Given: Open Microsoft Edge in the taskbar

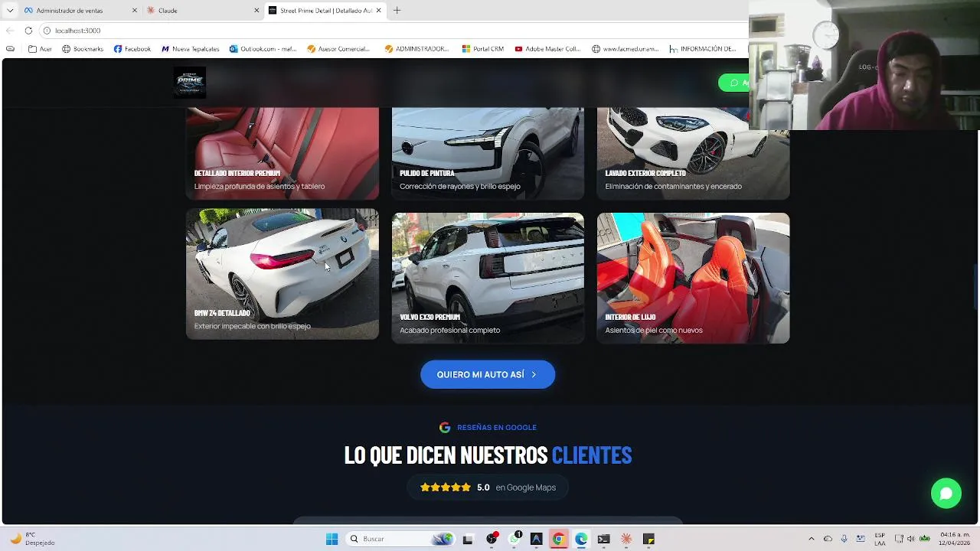Looking at the screenshot, I should [581, 539].
